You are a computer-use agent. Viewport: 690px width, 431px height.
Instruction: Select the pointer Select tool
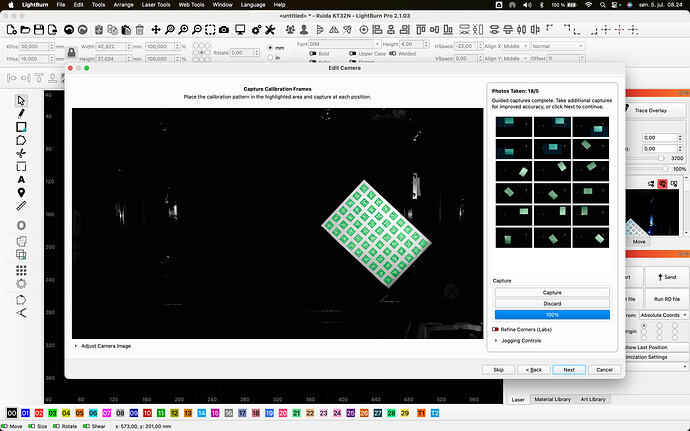tap(21, 100)
